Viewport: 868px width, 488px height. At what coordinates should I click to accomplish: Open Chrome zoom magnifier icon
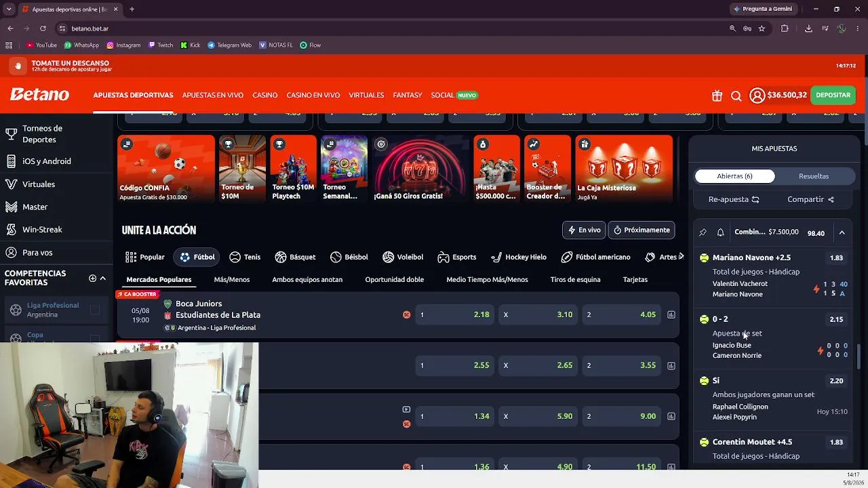[x=732, y=28]
